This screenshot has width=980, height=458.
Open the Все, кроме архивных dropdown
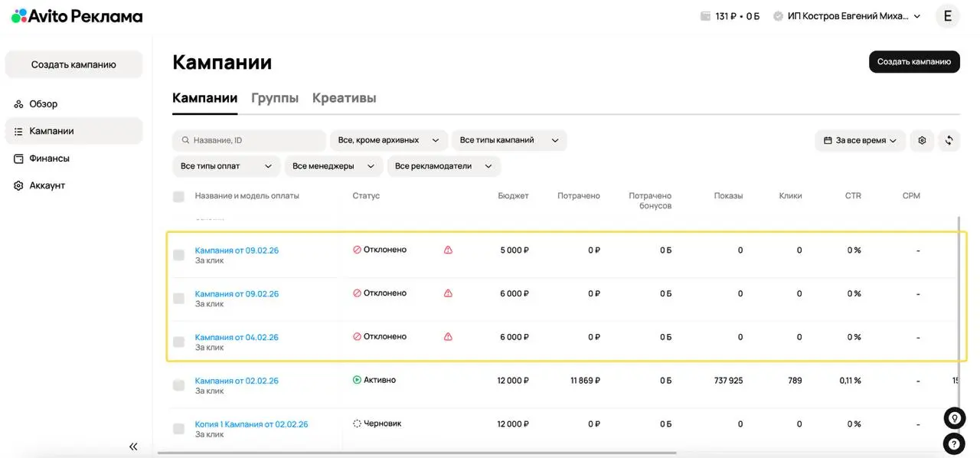pyautogui.click(x=389, y=140)
